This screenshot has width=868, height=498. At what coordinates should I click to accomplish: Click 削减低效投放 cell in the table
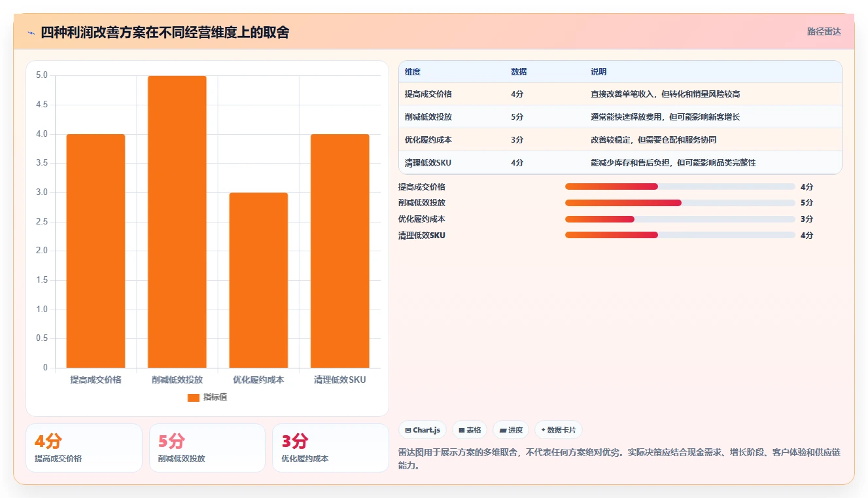[428, 117]
